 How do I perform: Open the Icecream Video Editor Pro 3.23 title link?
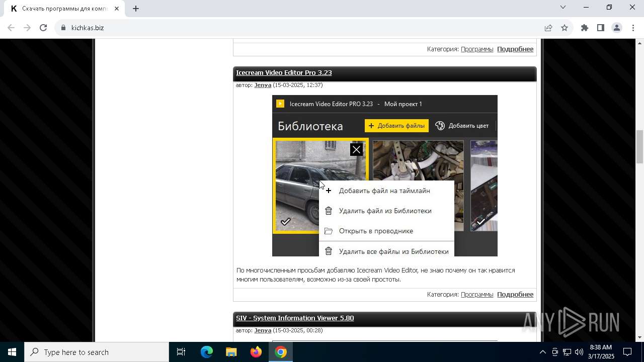click(284, 72)
